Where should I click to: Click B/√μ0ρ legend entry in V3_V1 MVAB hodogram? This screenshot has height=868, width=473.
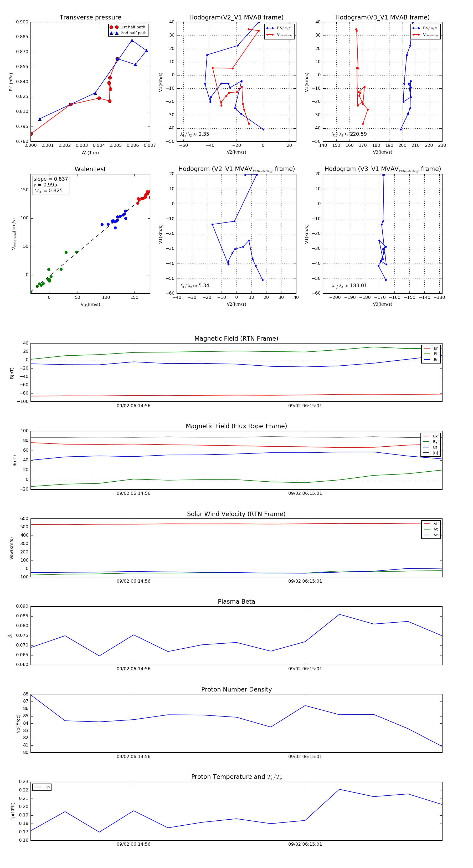425,28
